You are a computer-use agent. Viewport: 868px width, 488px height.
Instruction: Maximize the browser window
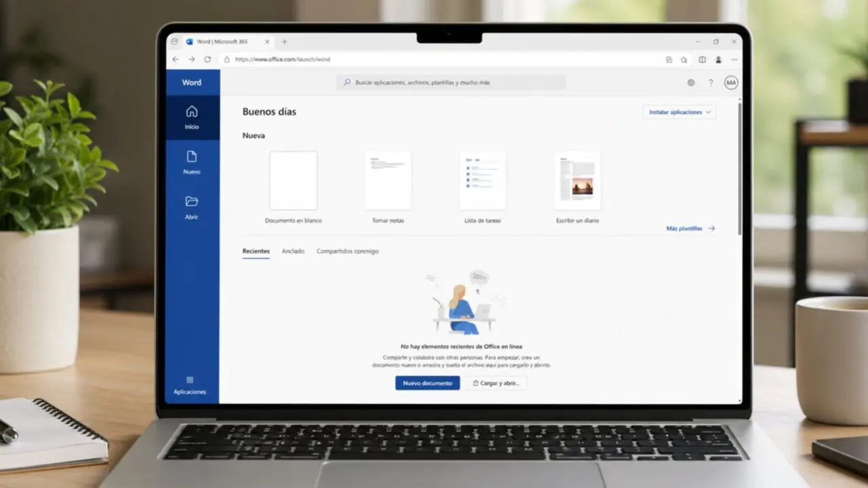[715, 41]
